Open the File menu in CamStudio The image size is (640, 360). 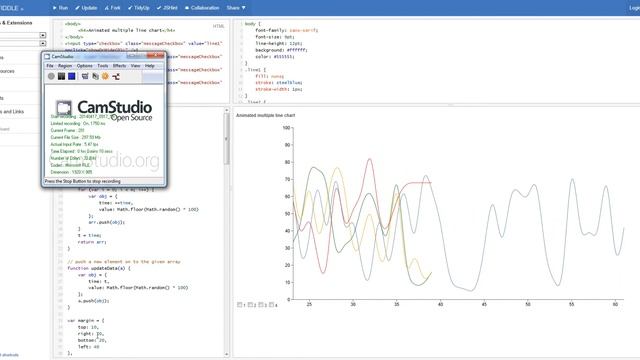pyautogui.click(x=50, y=66)
